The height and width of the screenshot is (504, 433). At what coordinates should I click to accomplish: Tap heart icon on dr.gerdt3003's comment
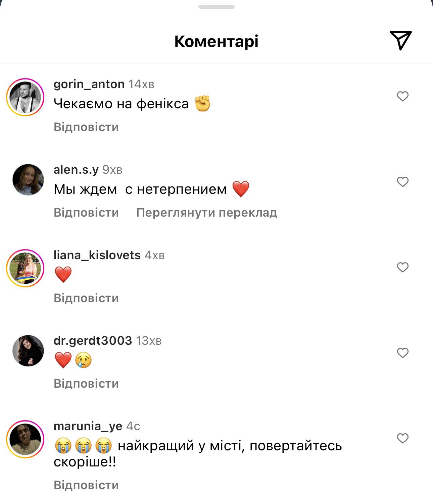[x=402, y=353]
